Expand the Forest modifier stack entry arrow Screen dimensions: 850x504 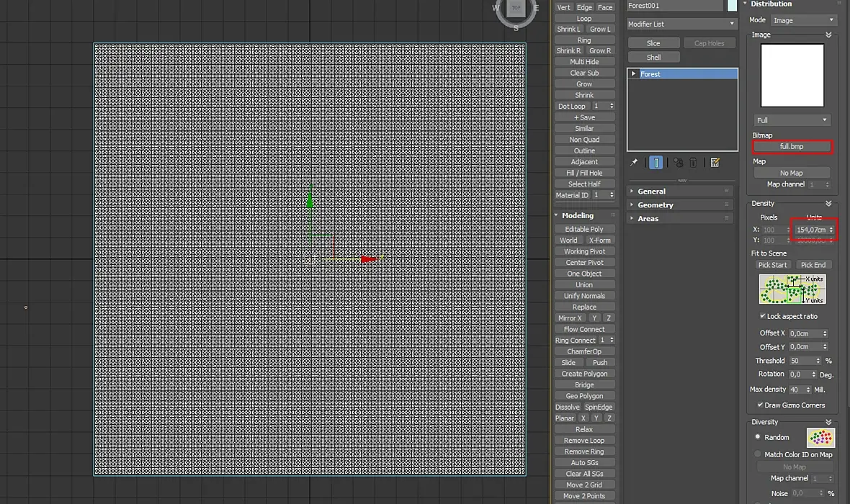click(633, 73)
